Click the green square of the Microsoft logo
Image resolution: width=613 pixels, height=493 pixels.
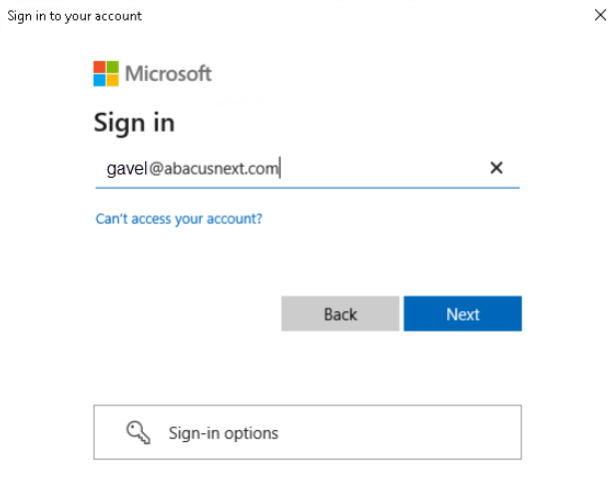(113, 67)
